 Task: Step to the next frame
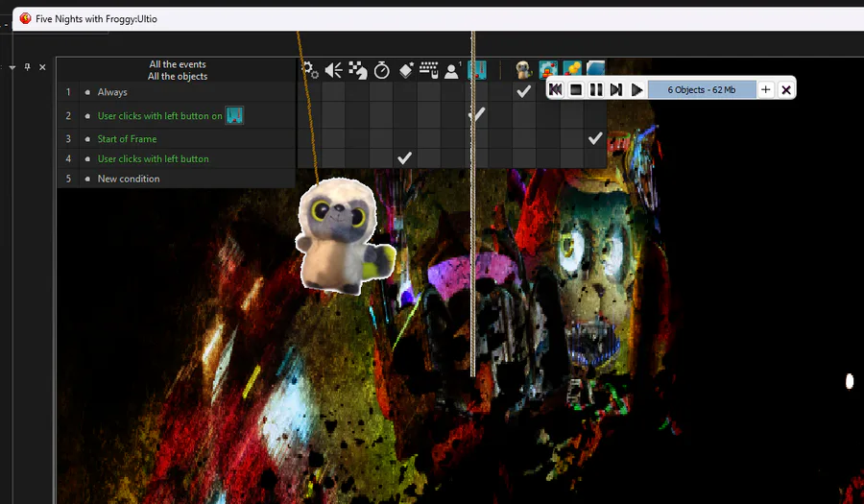pos(616,89)
